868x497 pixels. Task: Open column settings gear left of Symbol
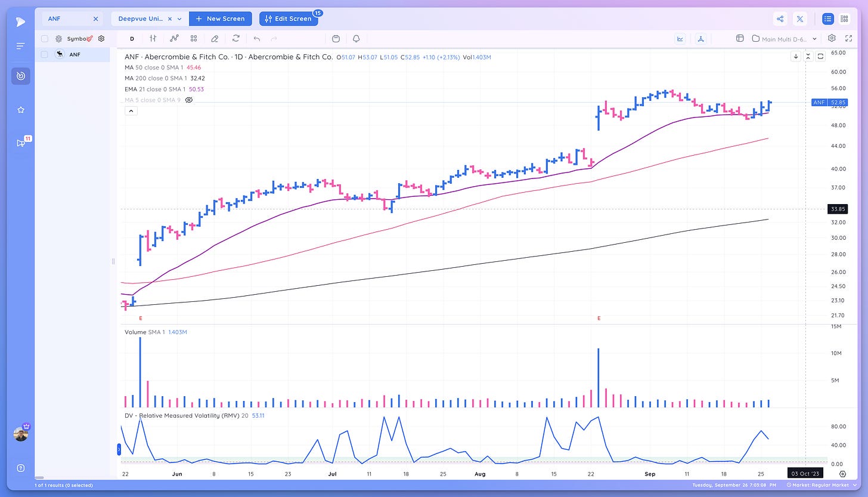59,39
